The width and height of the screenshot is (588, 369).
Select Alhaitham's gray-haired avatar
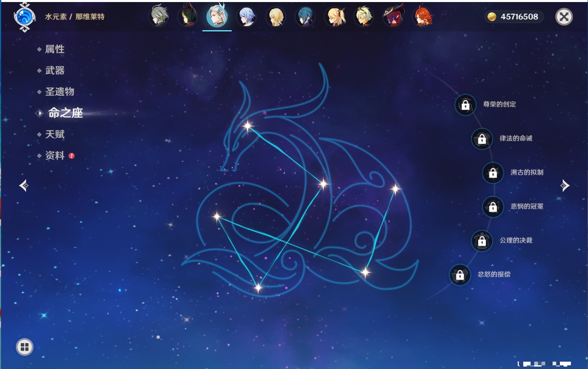tap(159, 17)
